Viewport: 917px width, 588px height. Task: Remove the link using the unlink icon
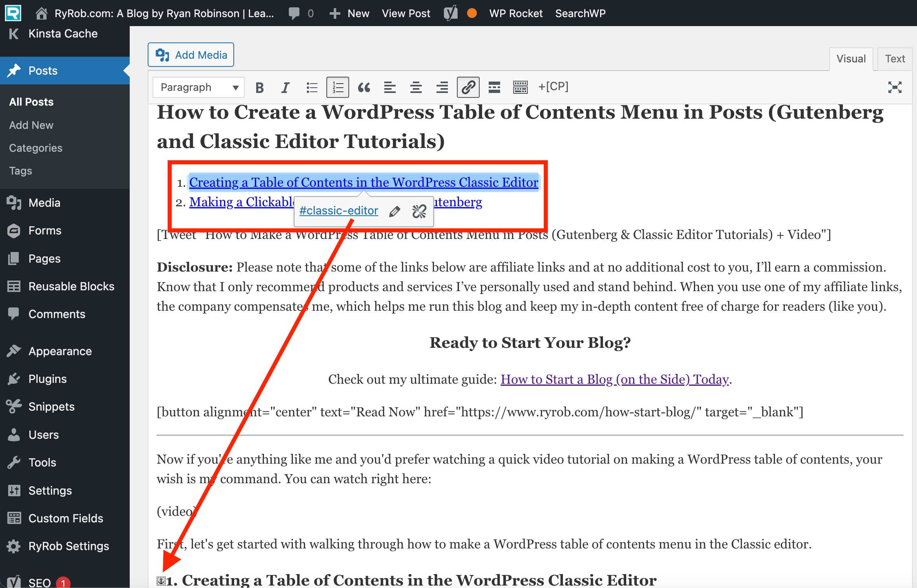coord(419,211)
